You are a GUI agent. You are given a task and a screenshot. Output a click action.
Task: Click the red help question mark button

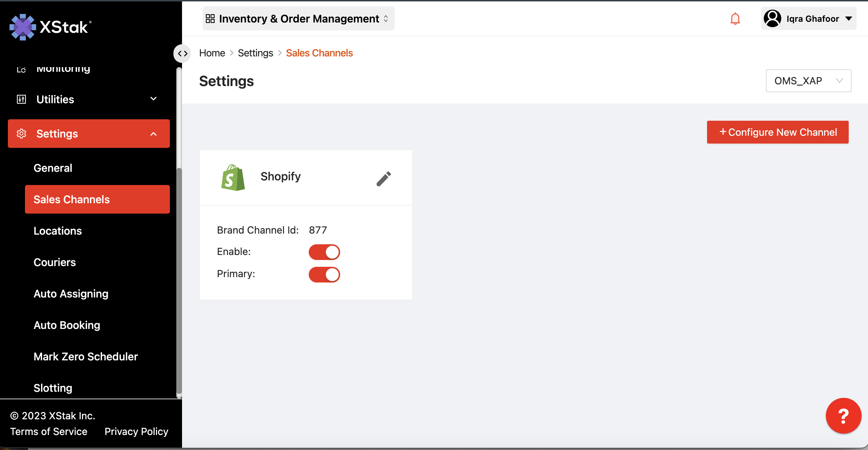click(x=843, y=416)
